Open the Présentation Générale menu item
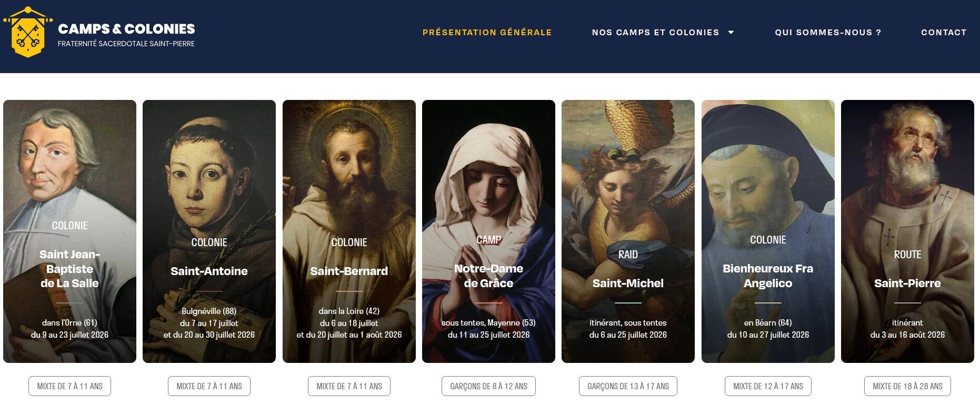The height and width of the screenshot is (405, 980). [487, 33]
